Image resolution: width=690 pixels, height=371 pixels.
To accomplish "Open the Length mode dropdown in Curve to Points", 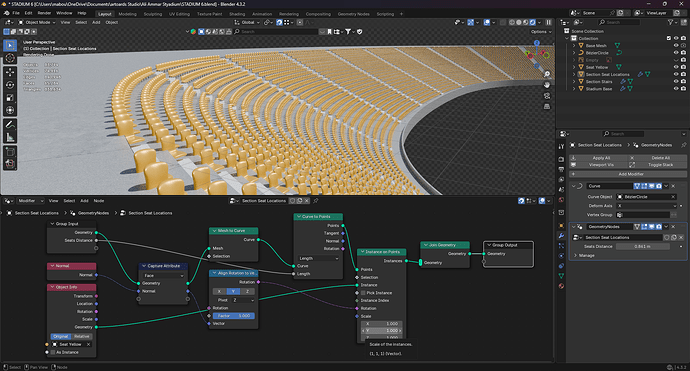I will (x=319, y=258).
